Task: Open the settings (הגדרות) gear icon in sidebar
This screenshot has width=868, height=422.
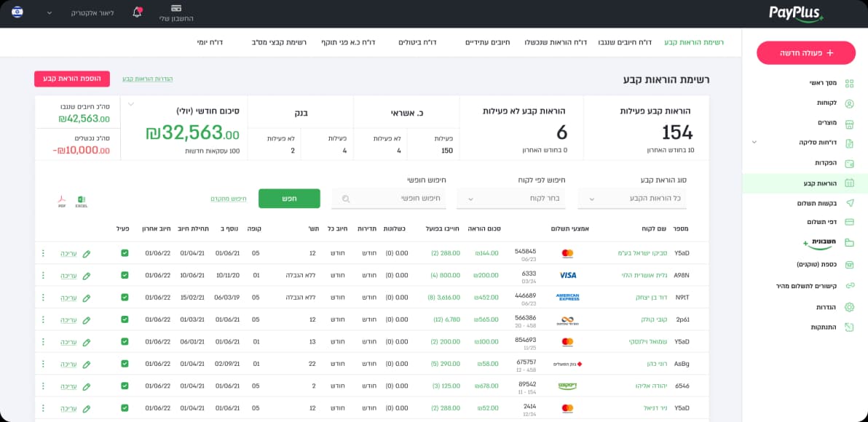Action: coord(849,307)
